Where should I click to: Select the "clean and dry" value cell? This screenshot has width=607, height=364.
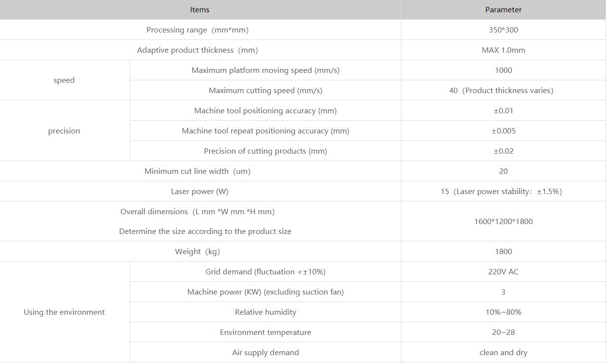pos(503,353)
